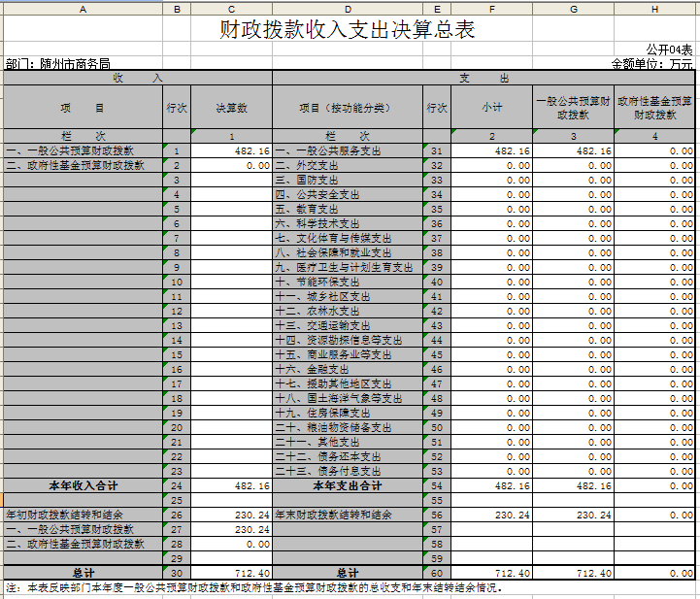Select column C header

(x=232, y=8)
